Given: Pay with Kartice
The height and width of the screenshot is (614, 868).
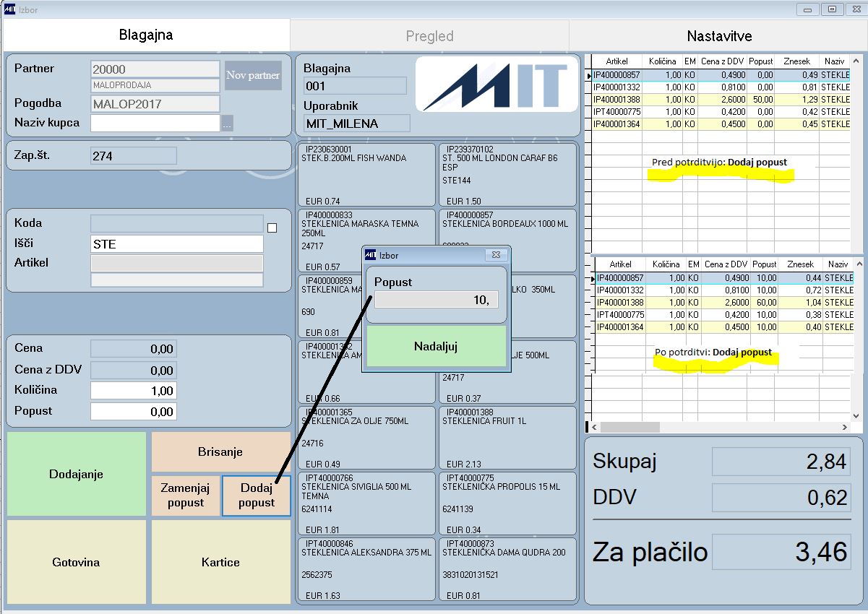Looking at the screenshot, I should (220, 562).
